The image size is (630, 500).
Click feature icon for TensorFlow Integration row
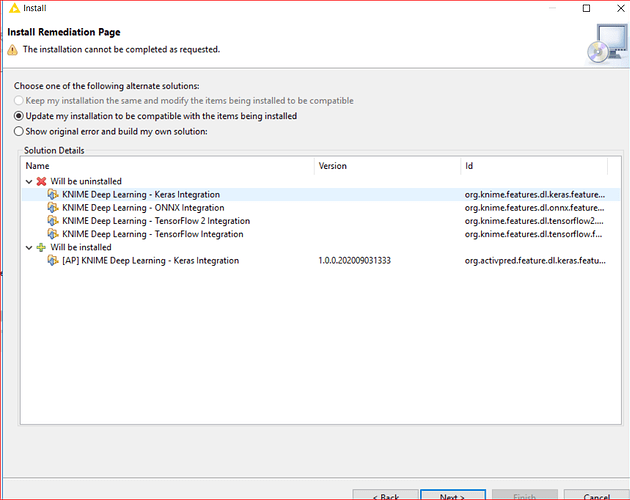pos(53,234)
